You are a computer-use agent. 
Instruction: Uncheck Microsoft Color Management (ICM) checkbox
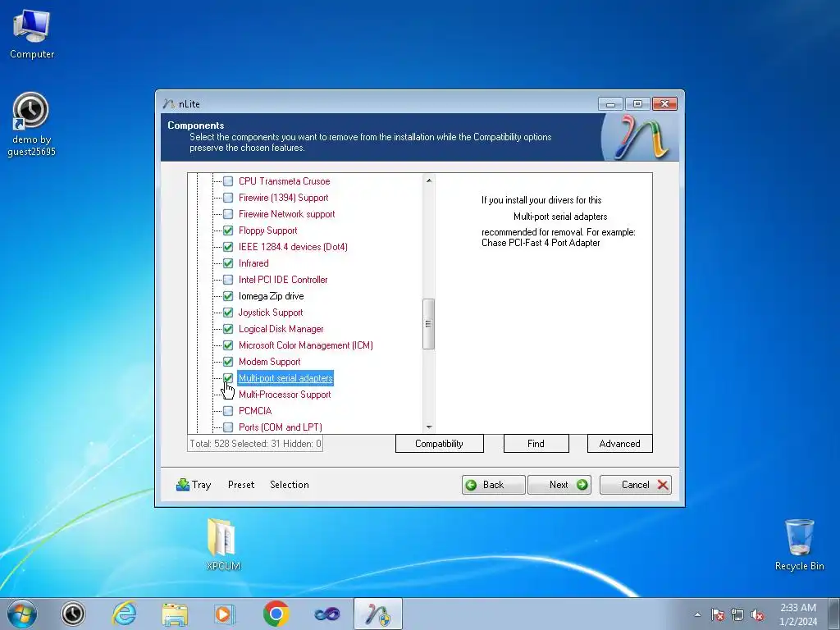click(228, 345)
